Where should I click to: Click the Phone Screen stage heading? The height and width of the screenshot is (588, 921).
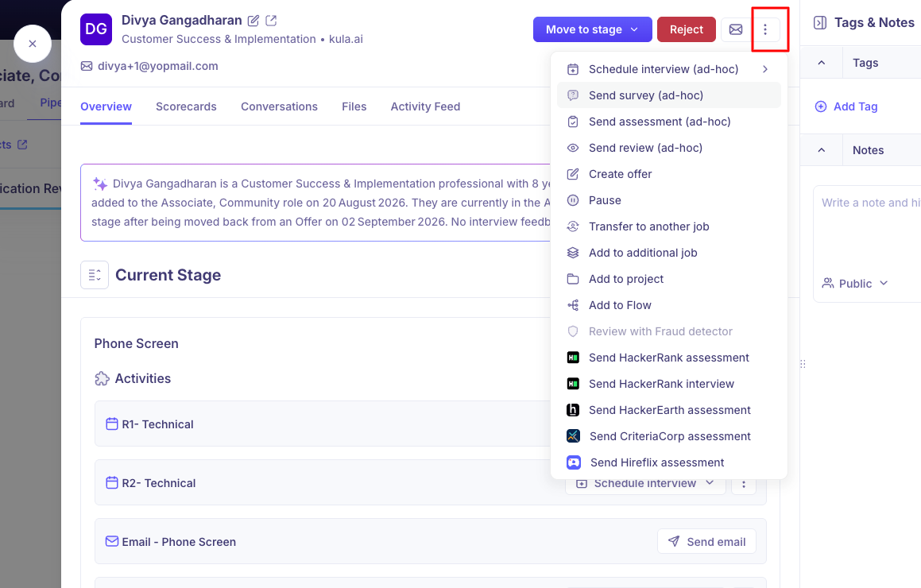click(x=136, y=343)
